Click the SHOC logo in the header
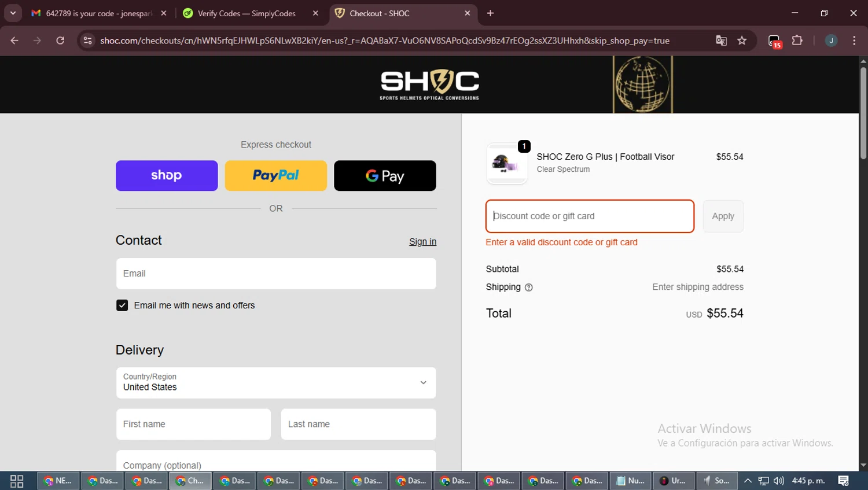 coord(429,85)
